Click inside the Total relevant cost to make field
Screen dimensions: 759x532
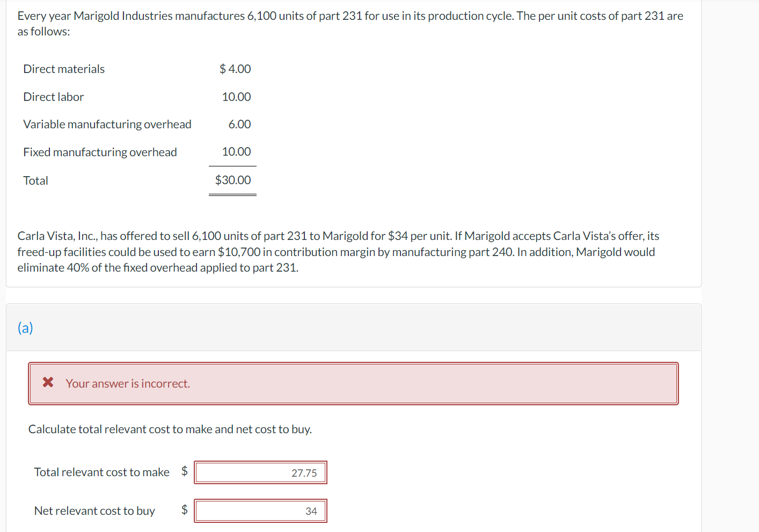pyautogui.click(x=260, y=472)
